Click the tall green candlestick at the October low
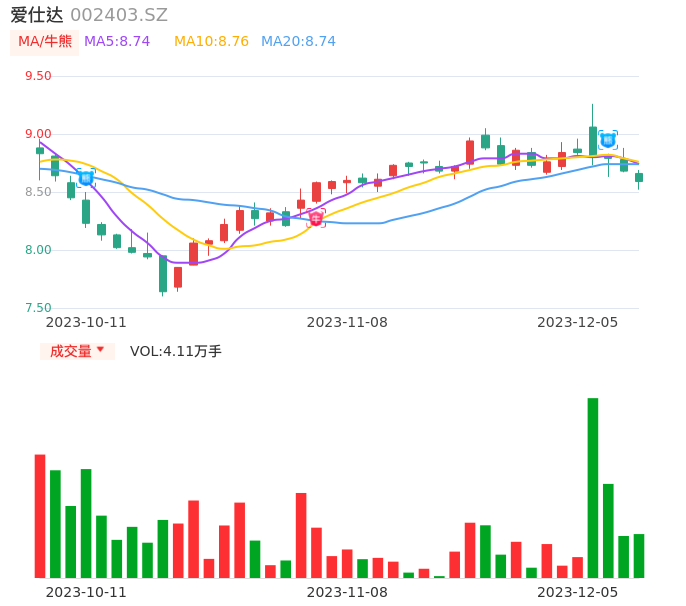This screenshot has width=686, height=606. (x=163, y=273)
